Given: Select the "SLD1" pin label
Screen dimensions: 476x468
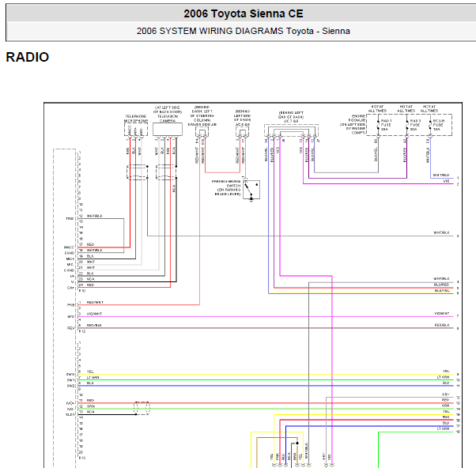Looking at the screenshot, I should (x=70, y=414).
